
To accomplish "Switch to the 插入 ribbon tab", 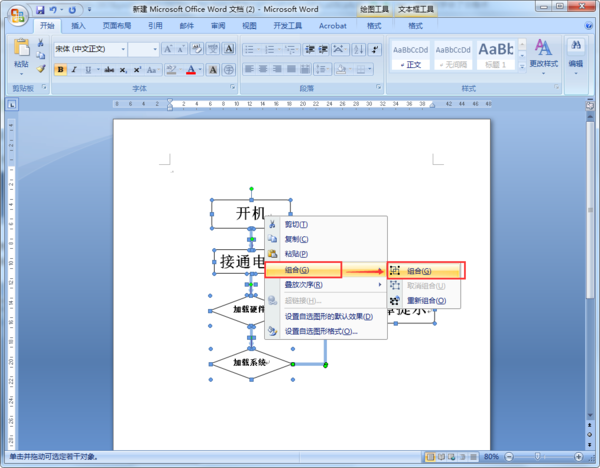I will click(78, 26).
